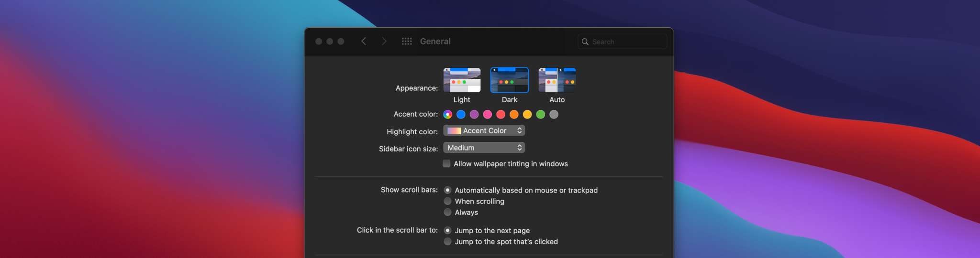This screenshot has width=980, height=258.
Task: Open the Highlight color dropdown
Action: coord(484,130)
